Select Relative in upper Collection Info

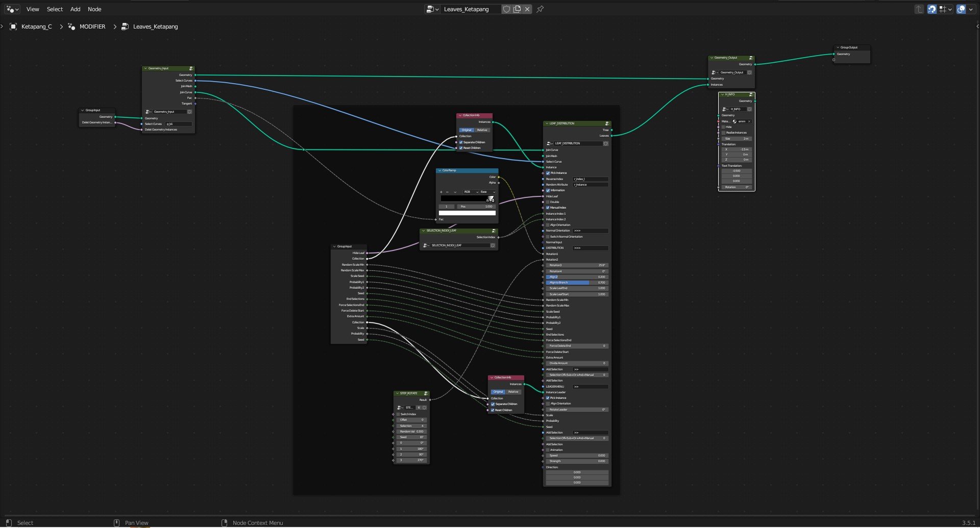pos(482,130)
